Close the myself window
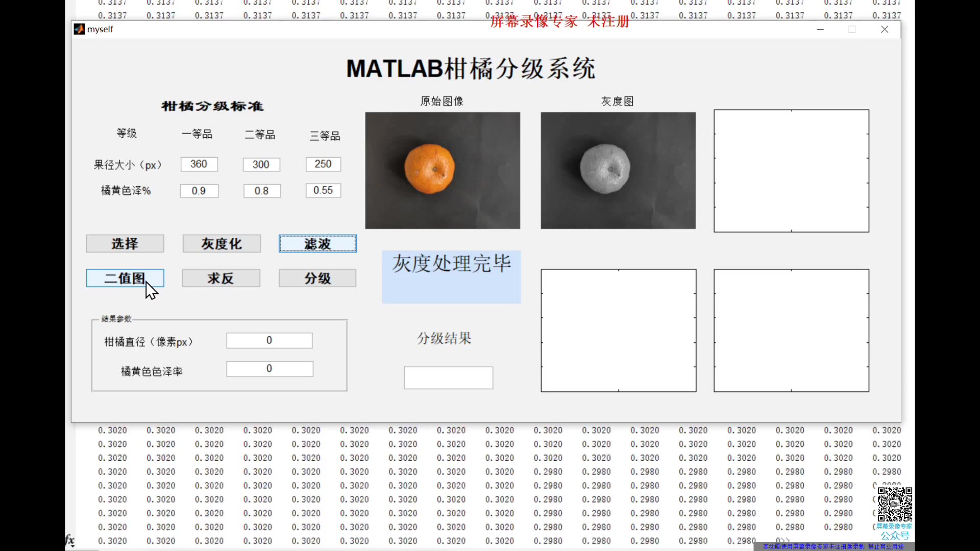The height and width of the screenshot is (551, 980). [885, 29]
